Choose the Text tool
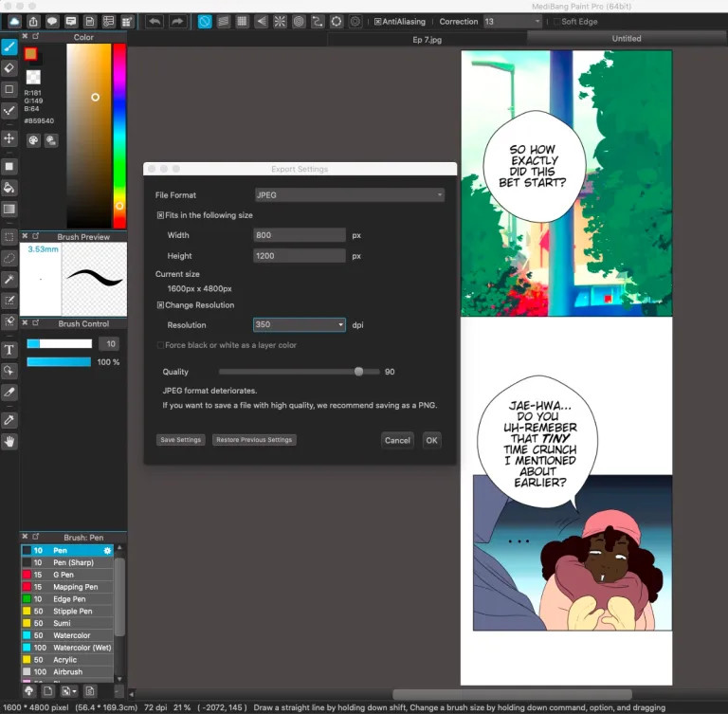728x714 pixels. click(x=9, y=350)
